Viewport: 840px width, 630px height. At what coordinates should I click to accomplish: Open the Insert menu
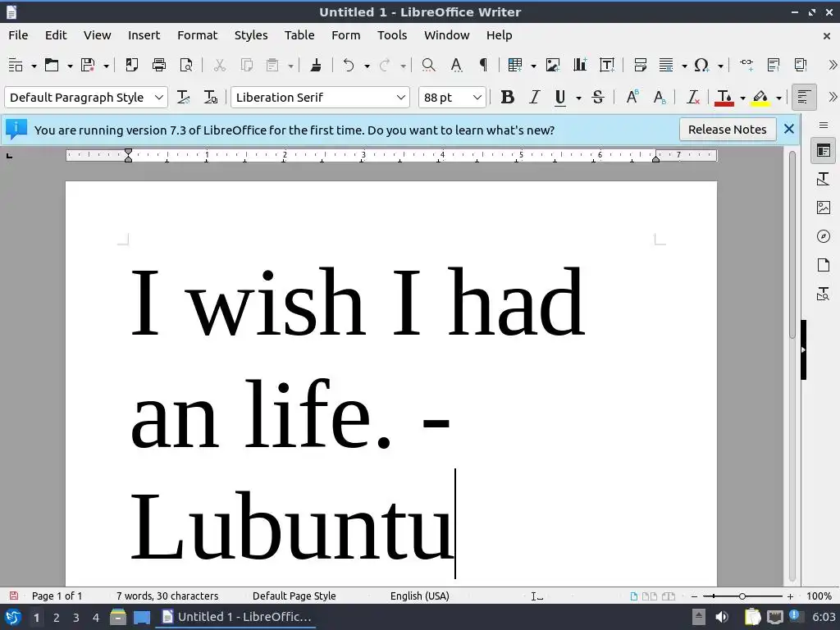pyautogui.click(x=144, y=35)
